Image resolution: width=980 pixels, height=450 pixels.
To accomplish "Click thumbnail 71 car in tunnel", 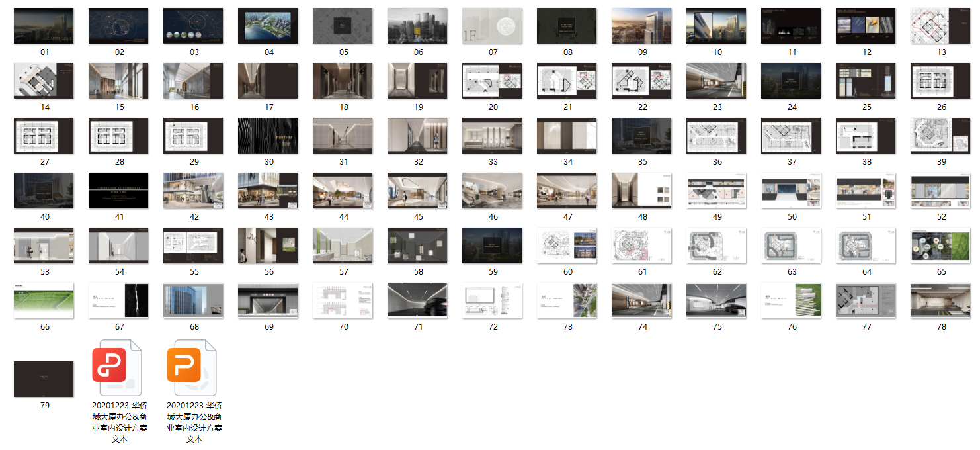I will tap(418, 300).
